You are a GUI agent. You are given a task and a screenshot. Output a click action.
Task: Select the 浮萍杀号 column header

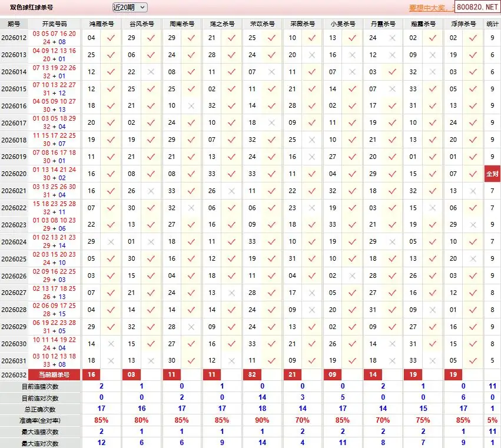pyautogui.click(x=463, y=24)
